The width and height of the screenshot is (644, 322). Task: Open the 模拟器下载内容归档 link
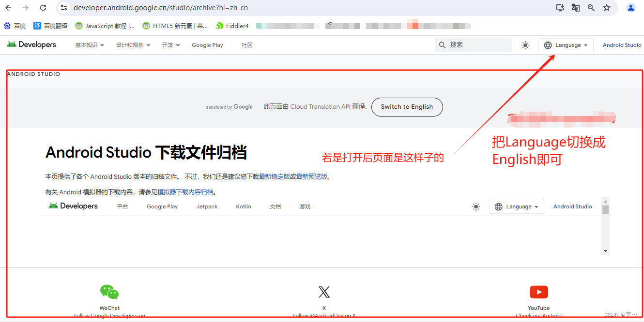click(x=185, y=192)
